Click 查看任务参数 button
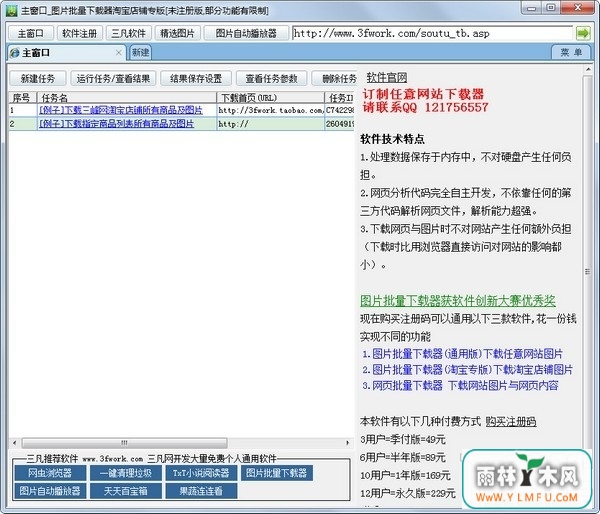Viewport: 600px width, 514px height. coord(271,78)
